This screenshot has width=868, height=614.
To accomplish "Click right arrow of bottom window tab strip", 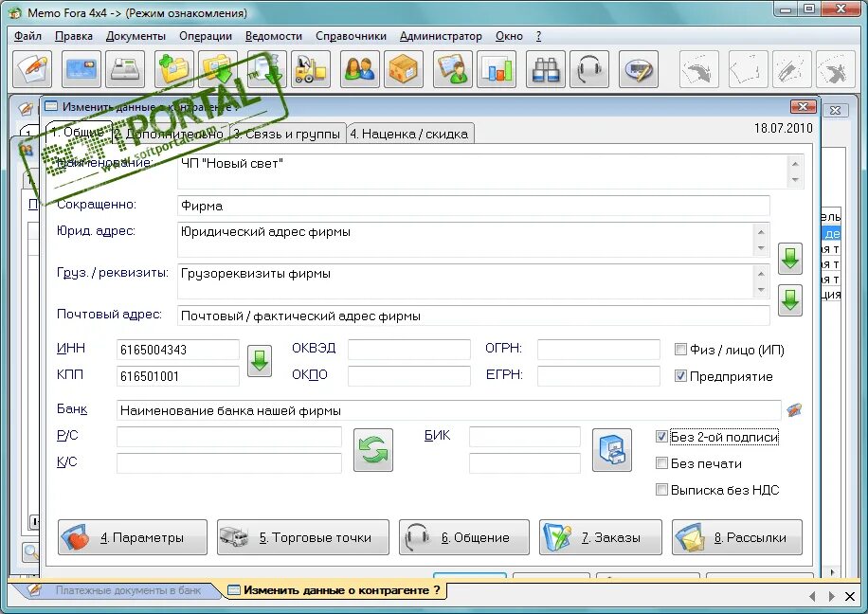I will tap(831, 596).
